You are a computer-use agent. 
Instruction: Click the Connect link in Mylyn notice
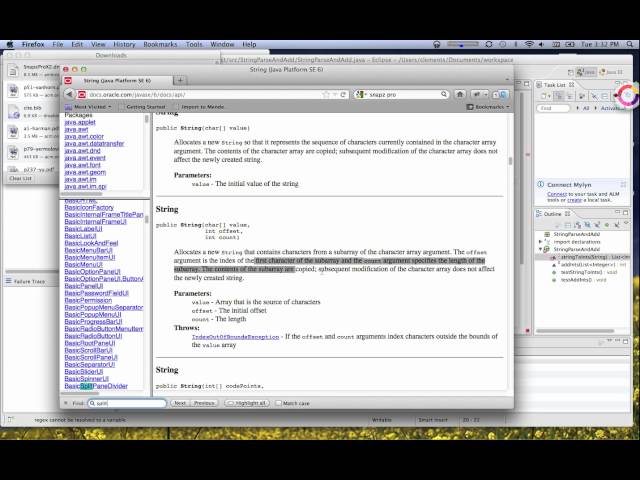click(x=557, y=194)
